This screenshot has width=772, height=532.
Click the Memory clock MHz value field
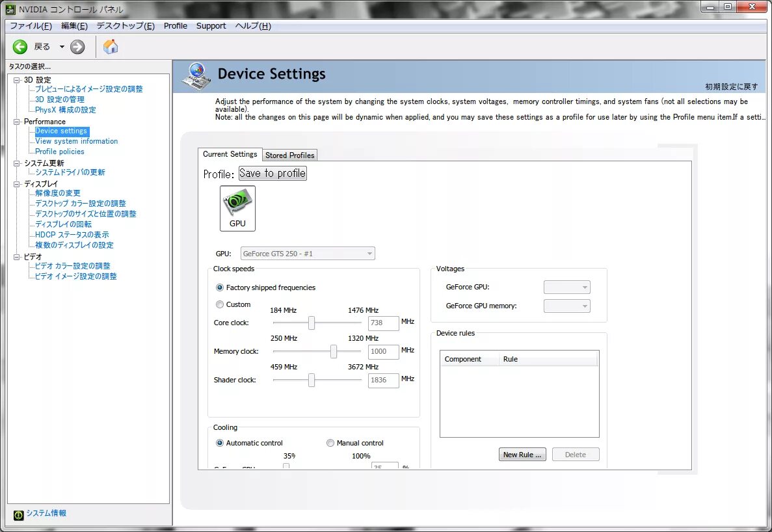click(384, 351)
